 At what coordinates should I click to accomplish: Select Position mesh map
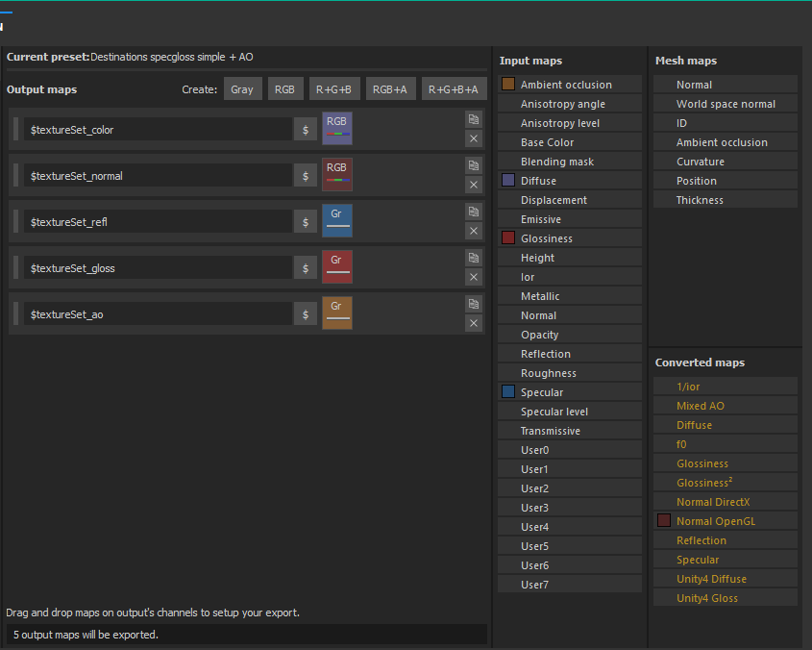(725, 180)
